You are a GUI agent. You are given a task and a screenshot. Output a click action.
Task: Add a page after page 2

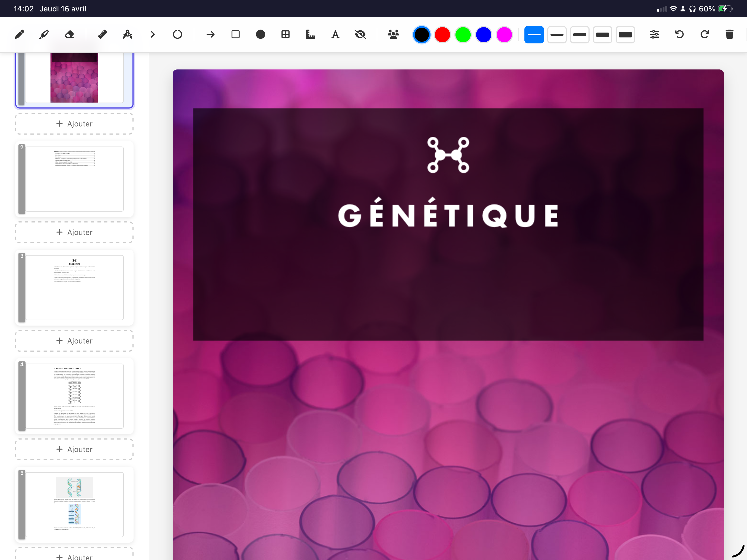point(74,232)
